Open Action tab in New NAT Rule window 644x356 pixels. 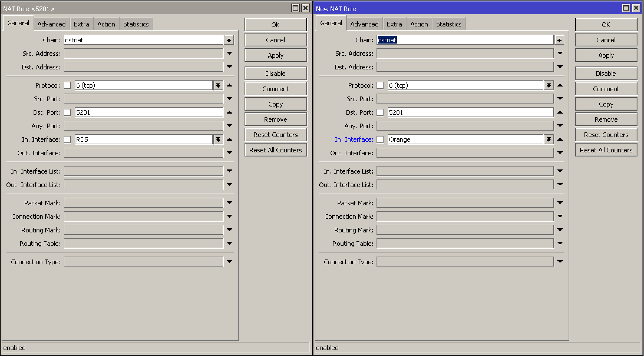419,24
